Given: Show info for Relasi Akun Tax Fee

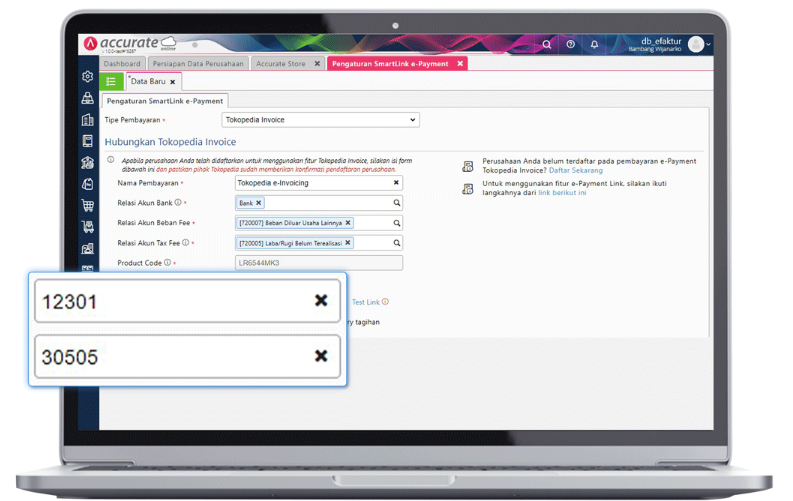Looking at the screenshot, I should tap(186, 243).
